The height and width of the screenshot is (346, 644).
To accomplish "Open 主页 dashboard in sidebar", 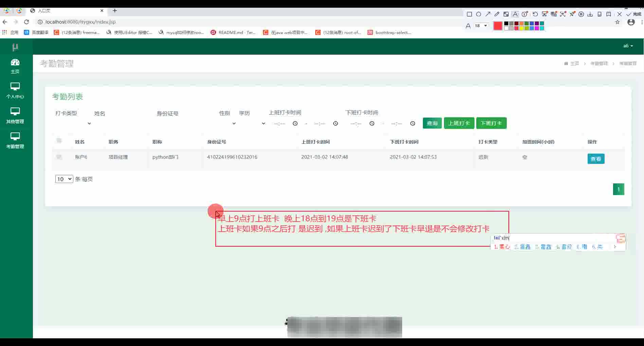I will (15, 66).
